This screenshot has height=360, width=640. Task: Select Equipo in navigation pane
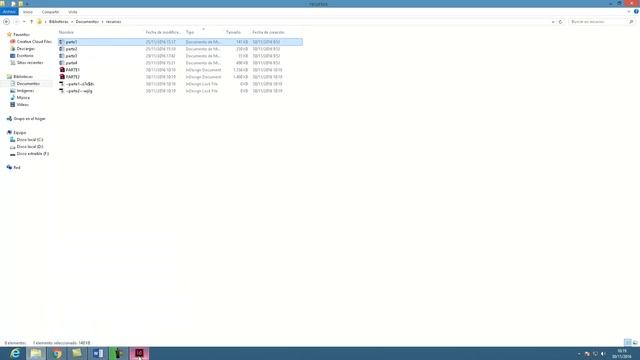click(x=20, y=133)
